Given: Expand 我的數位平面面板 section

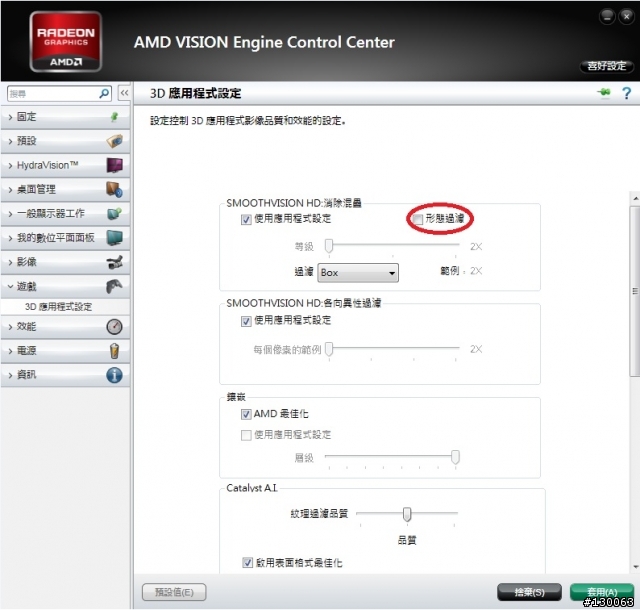Looking at the screenshot, I should tap(65, 238).
